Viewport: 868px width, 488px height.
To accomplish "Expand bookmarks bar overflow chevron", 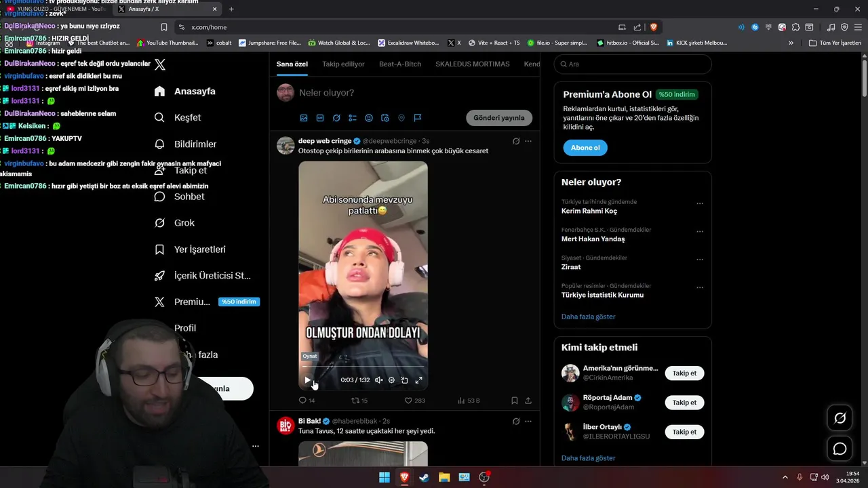I will pyautogui.click(x=791, y=43).
